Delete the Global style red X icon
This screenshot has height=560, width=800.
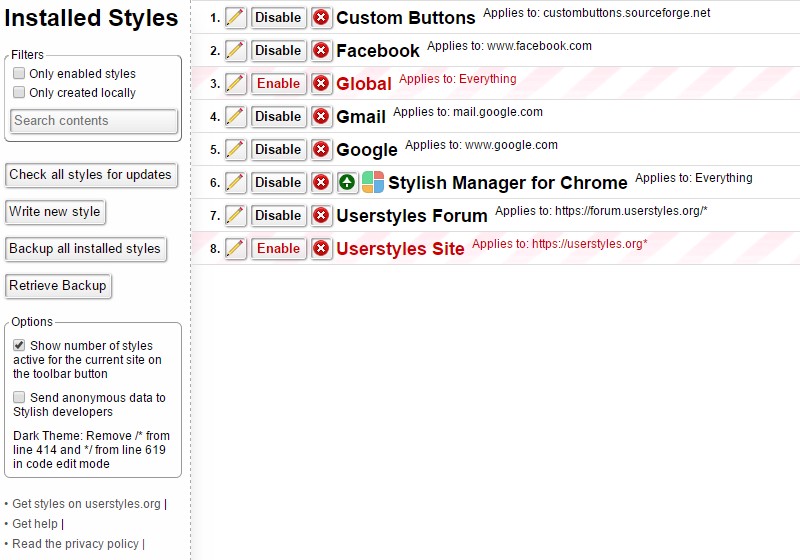(321, 84)
